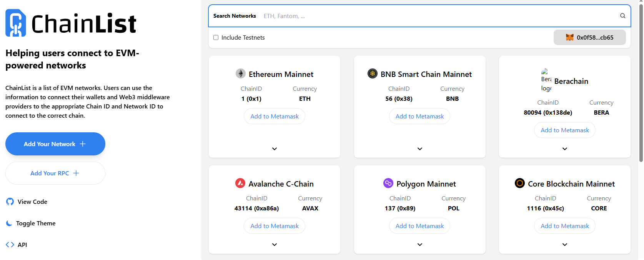Expand Polygon Mainnet card details
The width and height of the screenshot is (644, 260).
[x=420, y=245]
